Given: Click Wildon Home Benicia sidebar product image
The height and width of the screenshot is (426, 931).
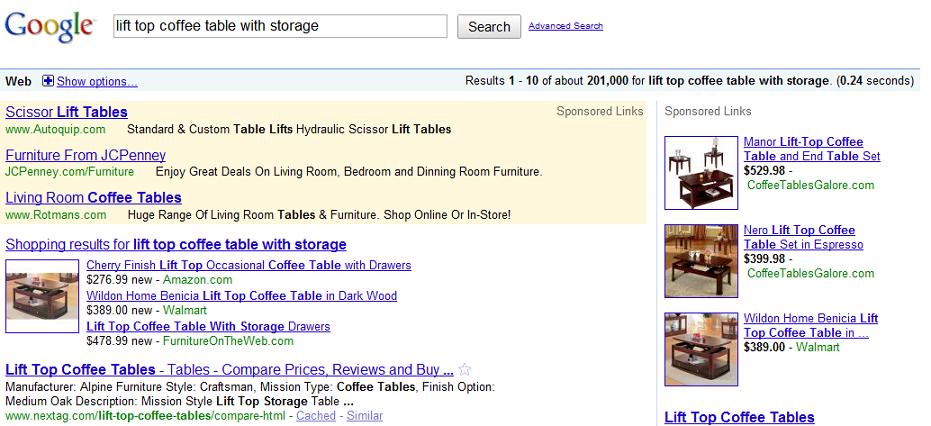Looking at the screenshot, I should point(701,350).
